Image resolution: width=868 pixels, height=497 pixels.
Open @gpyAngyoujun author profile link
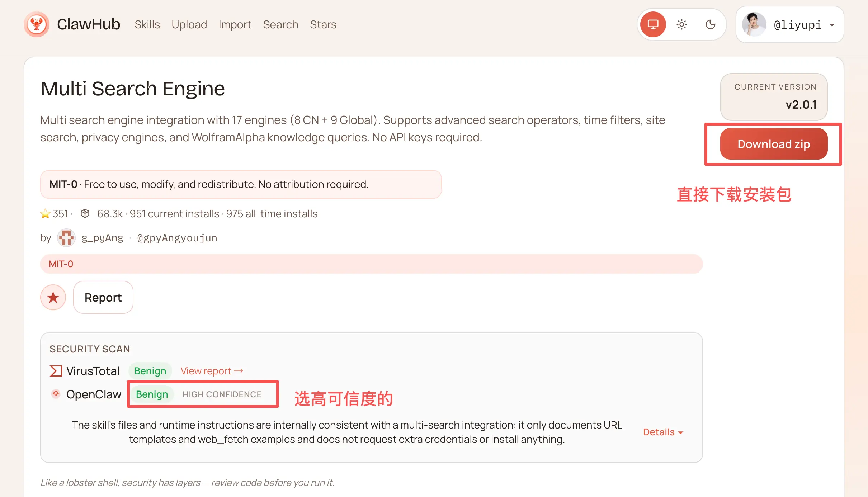(x=177, y=238)
